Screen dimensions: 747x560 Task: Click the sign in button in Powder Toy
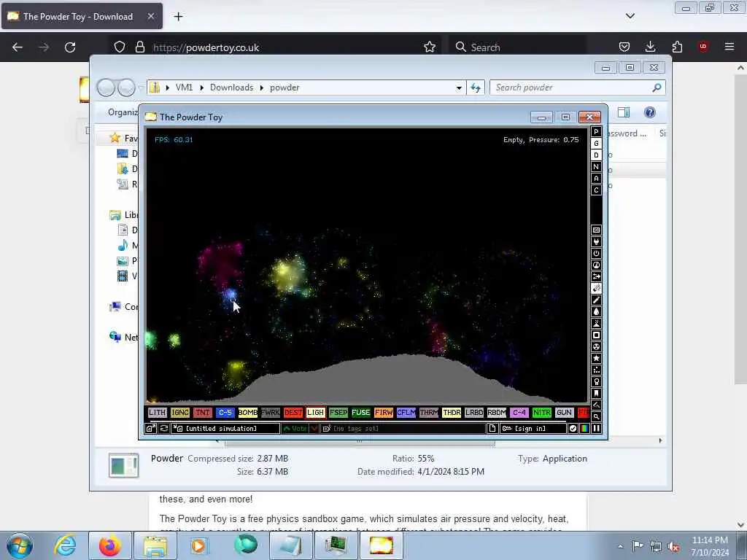(x=533, y=429)
